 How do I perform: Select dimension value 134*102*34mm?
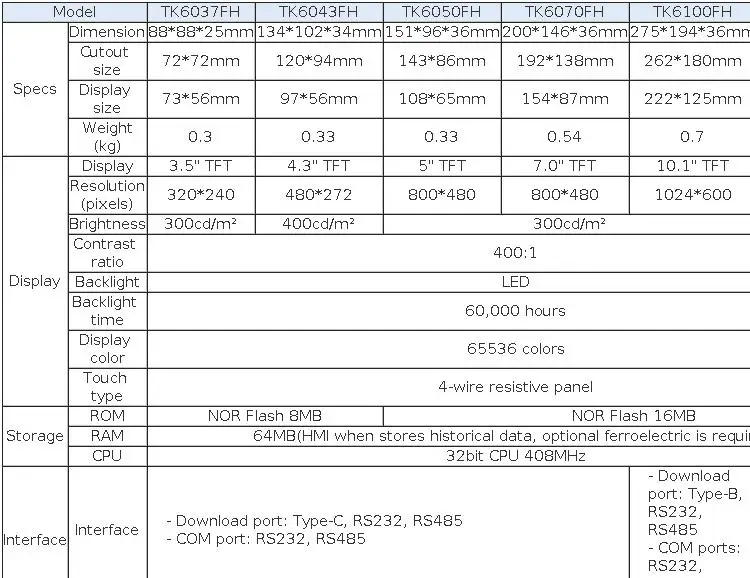pos(319,32)
